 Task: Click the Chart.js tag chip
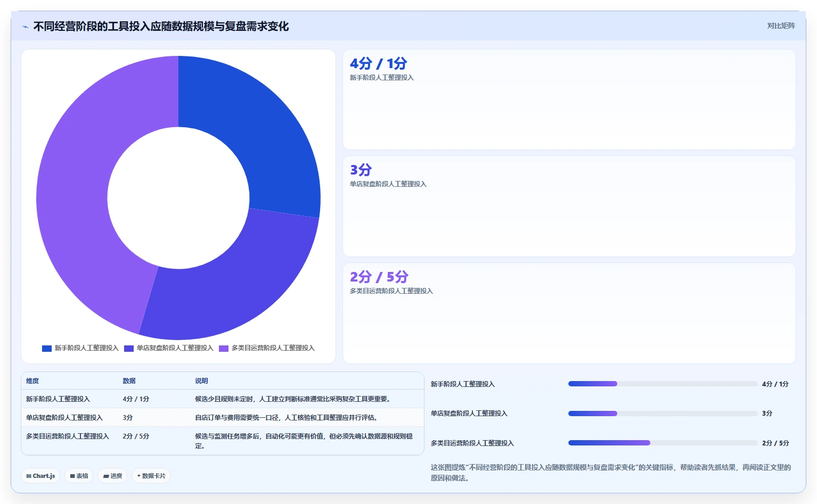40,476
